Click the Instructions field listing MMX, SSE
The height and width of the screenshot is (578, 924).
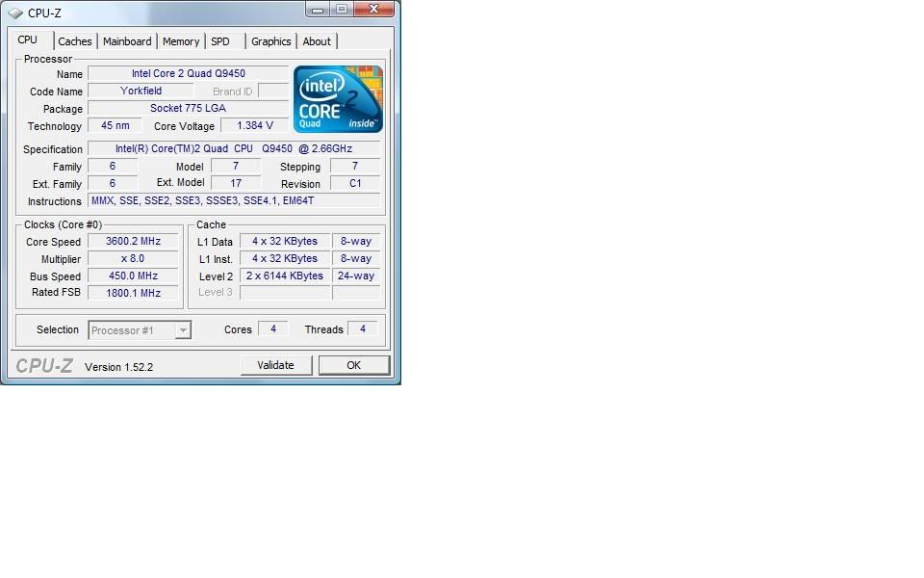pos(234,200)
